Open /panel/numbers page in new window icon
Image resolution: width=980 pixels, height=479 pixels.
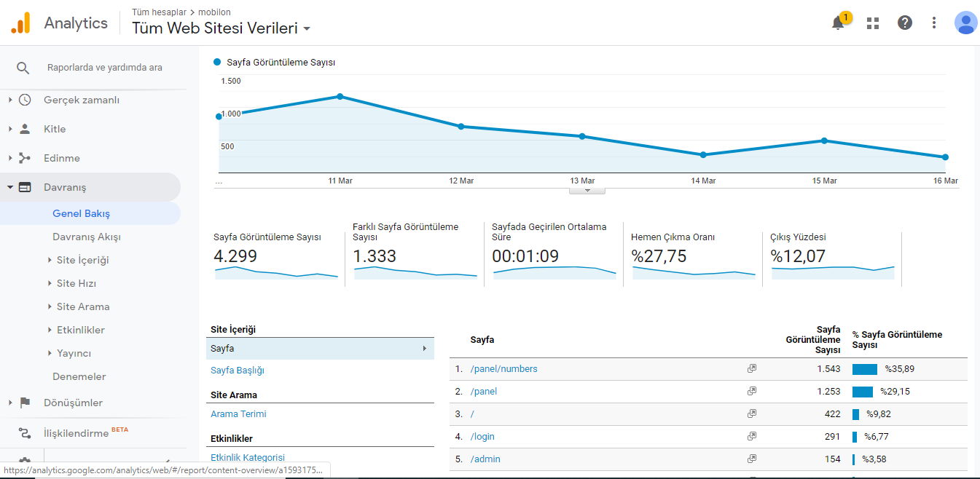[752, 369]
